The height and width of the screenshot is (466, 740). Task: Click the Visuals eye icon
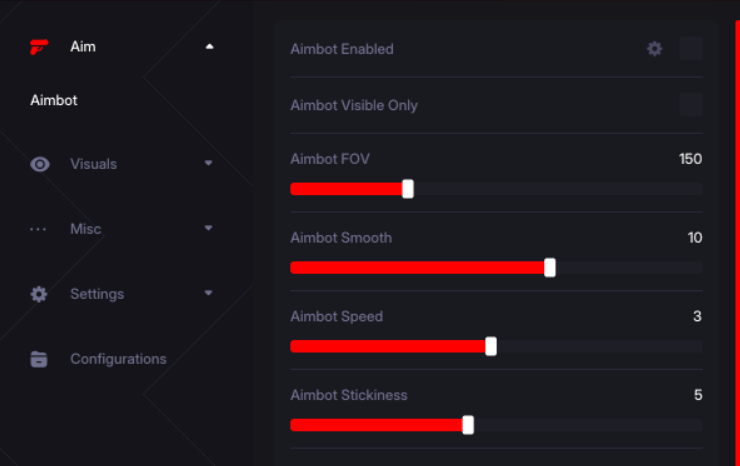(x=40, y=164)
